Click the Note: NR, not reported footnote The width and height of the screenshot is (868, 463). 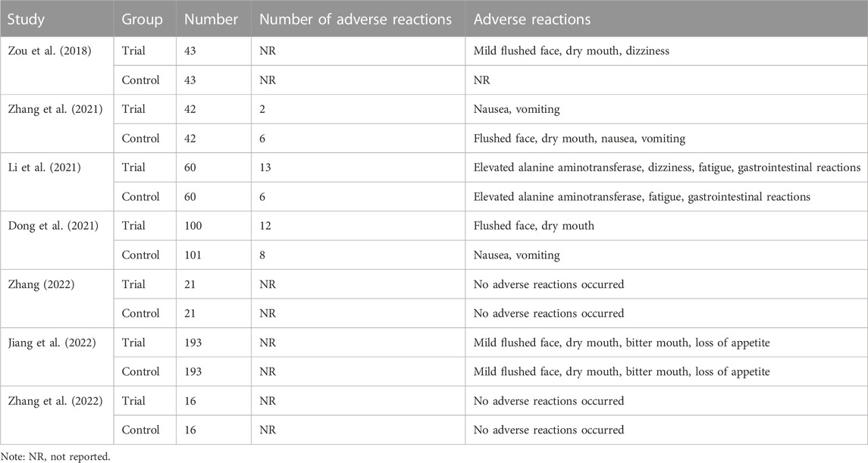[x=55, y=457]
